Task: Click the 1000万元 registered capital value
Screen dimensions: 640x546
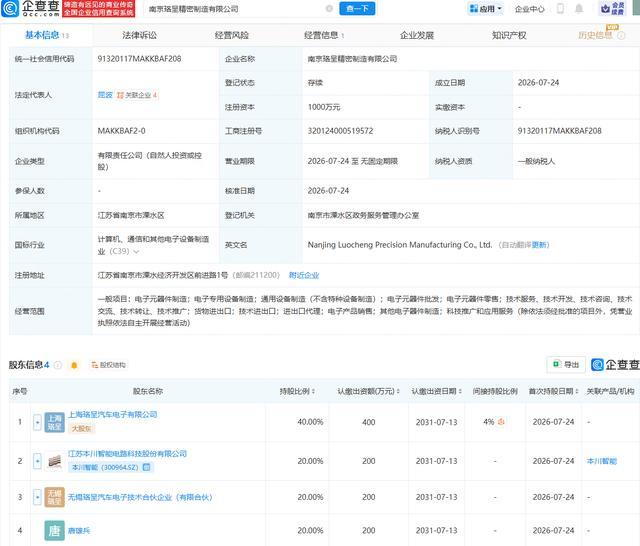Action: coord(324,107)
